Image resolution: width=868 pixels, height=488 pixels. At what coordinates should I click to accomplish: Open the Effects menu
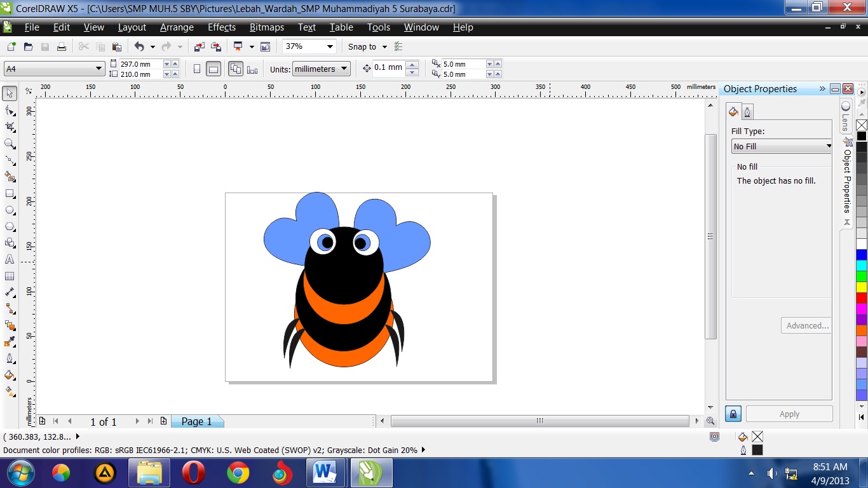tap(222, 27)
